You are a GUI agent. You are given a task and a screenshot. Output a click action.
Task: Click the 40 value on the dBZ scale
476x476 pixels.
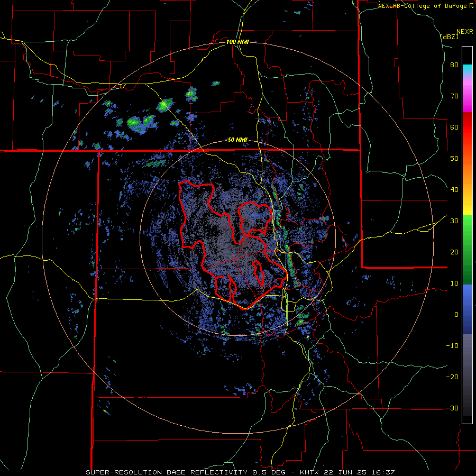[454, 190]
